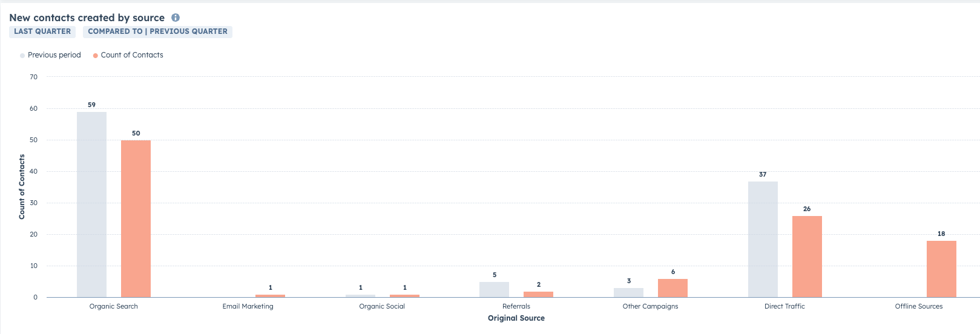980x334 pixels.
Task: Toggle Count of Contacts legend series
Action: (x=131, y=55)
